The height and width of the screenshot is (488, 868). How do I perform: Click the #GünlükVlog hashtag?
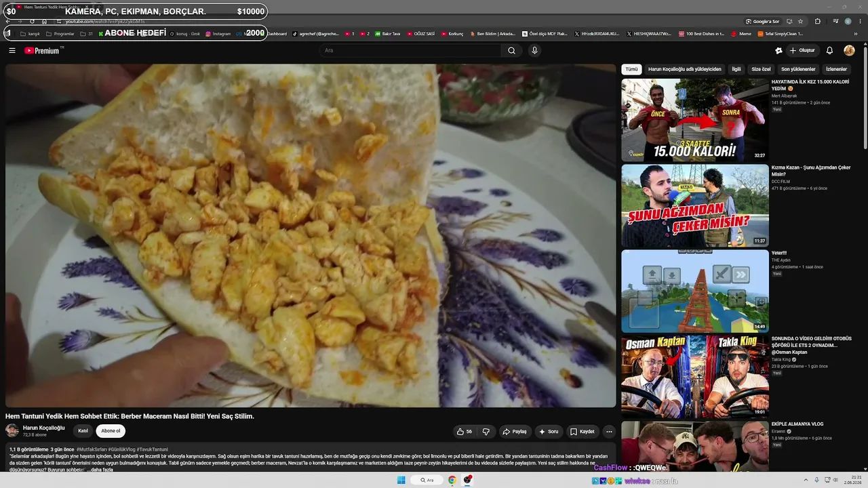coord(121,449)
